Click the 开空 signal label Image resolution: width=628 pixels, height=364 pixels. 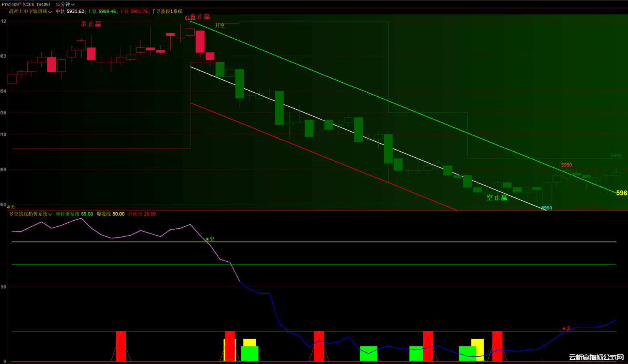tap(220, 25)
